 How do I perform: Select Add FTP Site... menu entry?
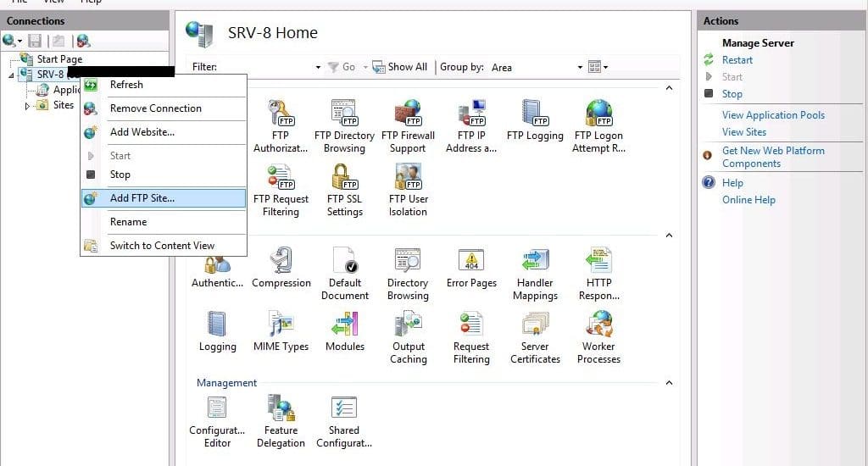click(x=164, y=198)
